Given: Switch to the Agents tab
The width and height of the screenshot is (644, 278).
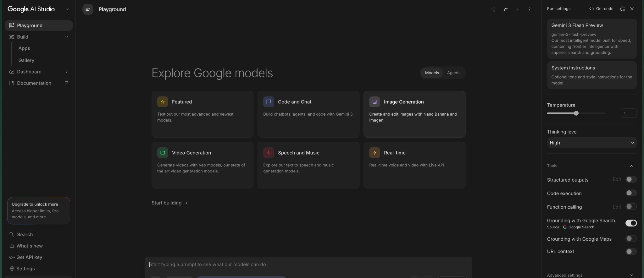Looking at the screenshot, I should pyautogui.click(x=453, y=73).
